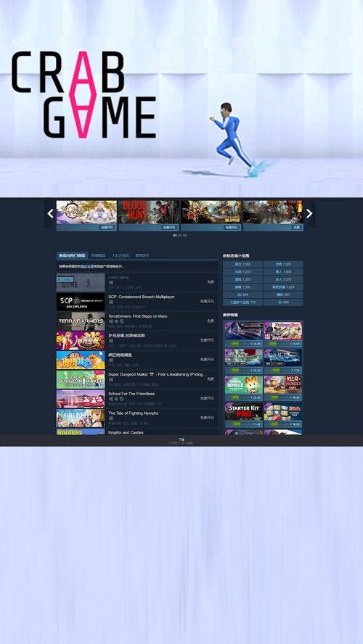Filter by the 2D tag button
This screenshot has height=644, width=363.
click(x=242, y=294)
